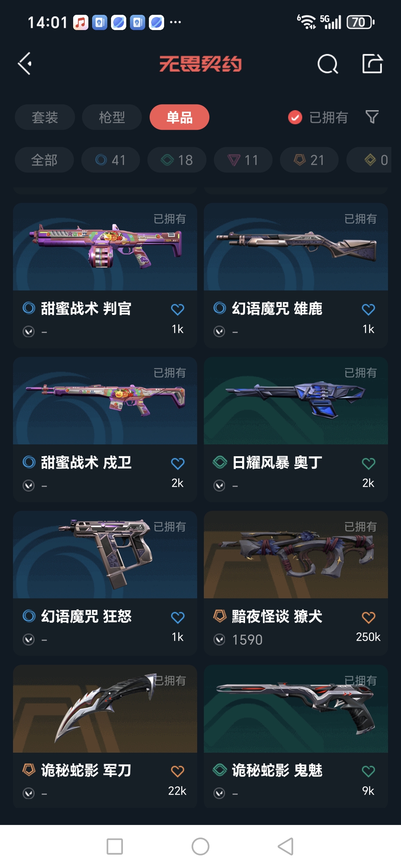Toggle the 已拥有 owned checkbox

[x=295, y=118]
